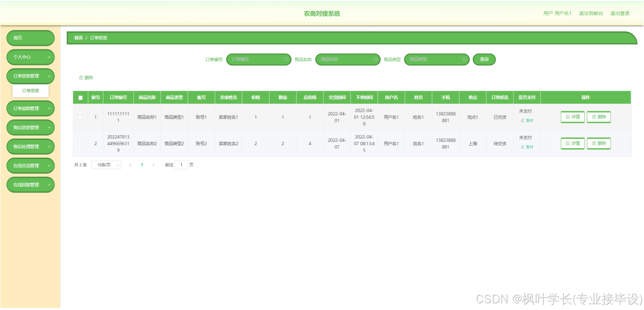Go to the previous page arrow

pos(130,165)
